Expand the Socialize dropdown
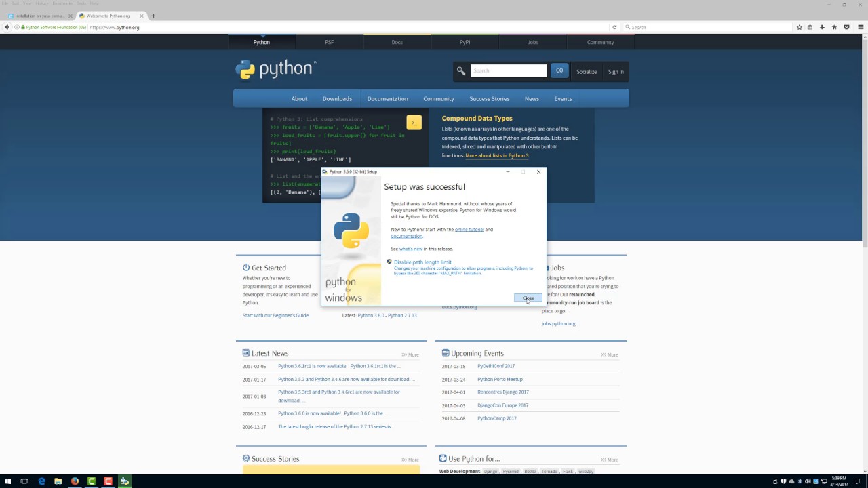 [587, 71]
